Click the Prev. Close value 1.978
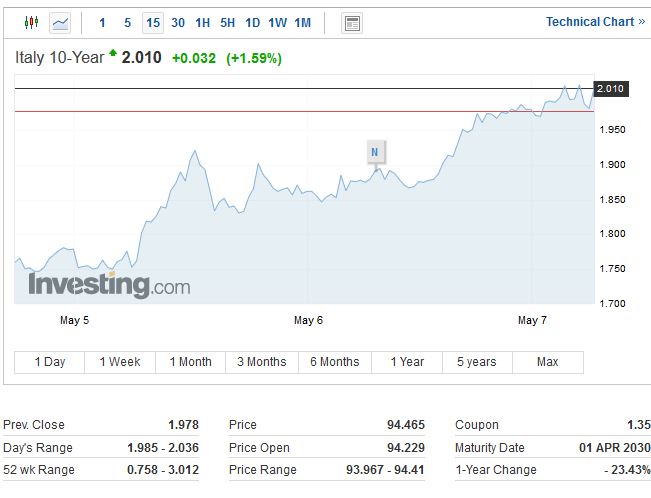 coord(184,425)
